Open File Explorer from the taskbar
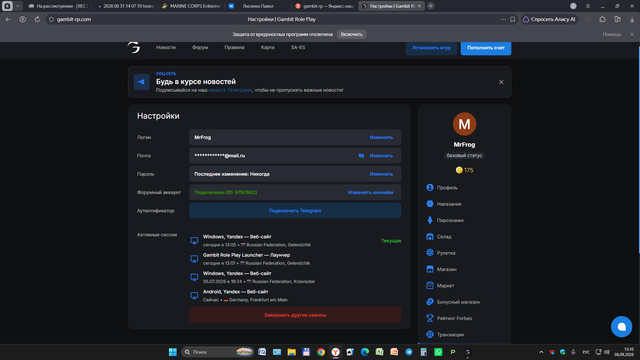Image resolution: width=640 pixels, height=360 pixels. point(291,352)
